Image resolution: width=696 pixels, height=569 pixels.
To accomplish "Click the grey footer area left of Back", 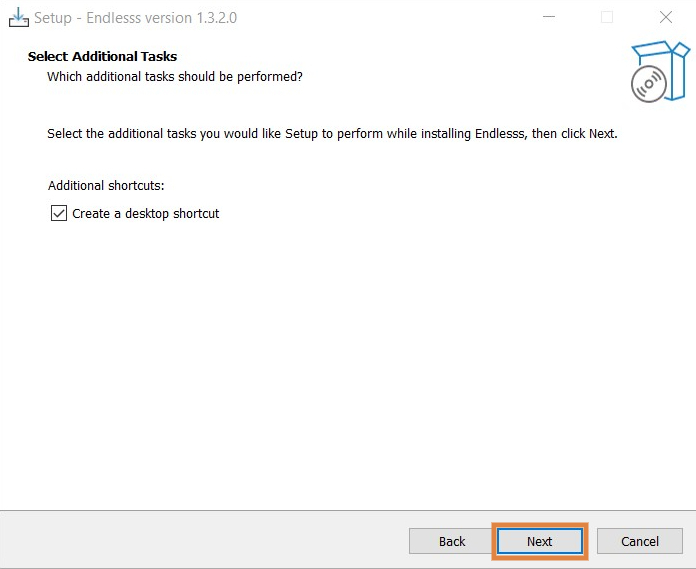I will click(200, 540).
